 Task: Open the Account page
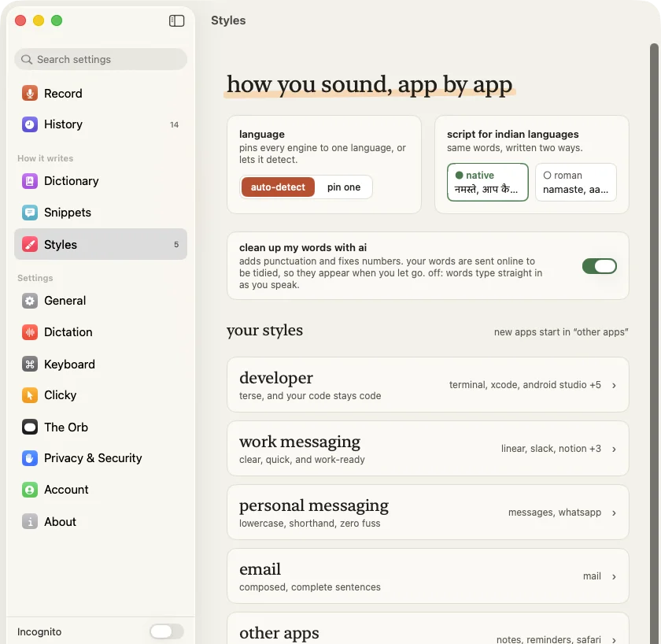pyautogui.click(x=66, y=490)
